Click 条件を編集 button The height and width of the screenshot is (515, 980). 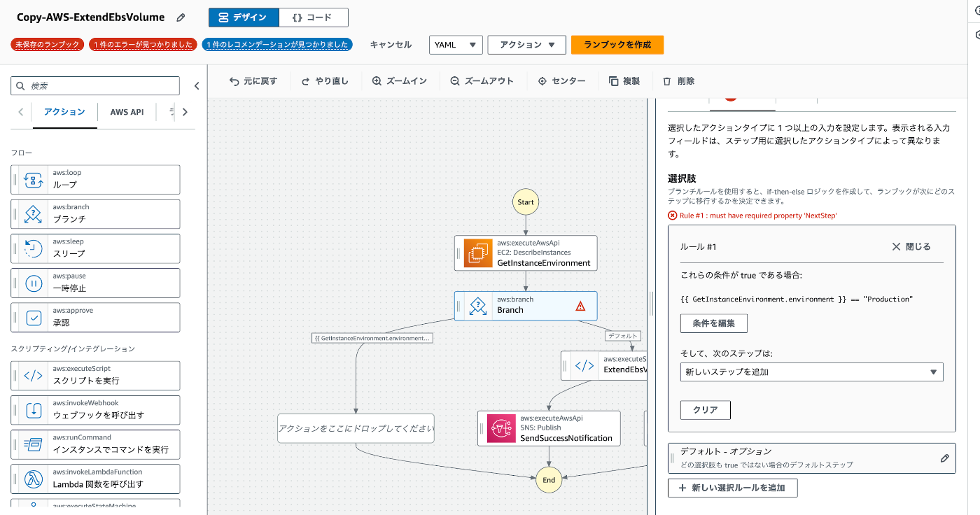(x=714, y=323)
